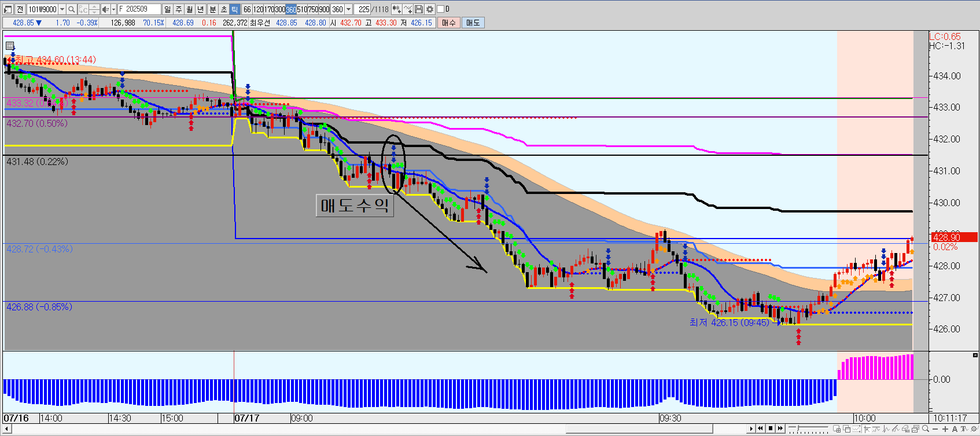This screenshot has width=980, height=436.
Task: Click the data table icon on chart
Action: coord(10,46)
